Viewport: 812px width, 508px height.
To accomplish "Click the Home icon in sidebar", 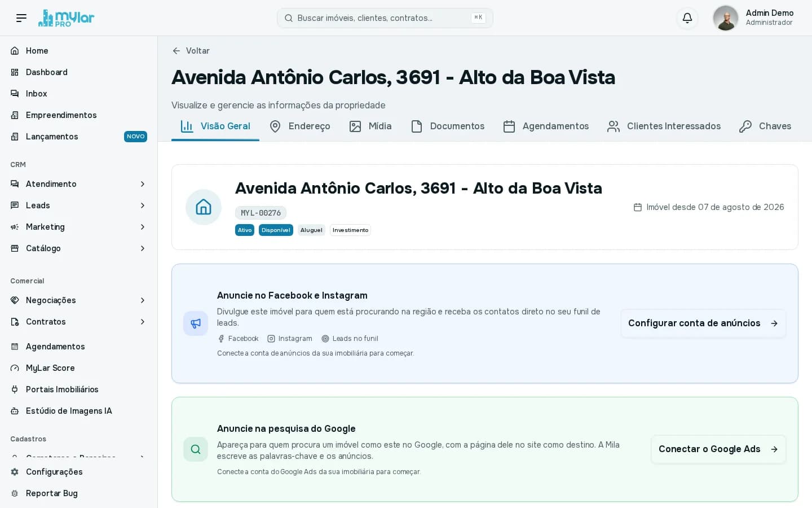I will [x=15, y=51].
